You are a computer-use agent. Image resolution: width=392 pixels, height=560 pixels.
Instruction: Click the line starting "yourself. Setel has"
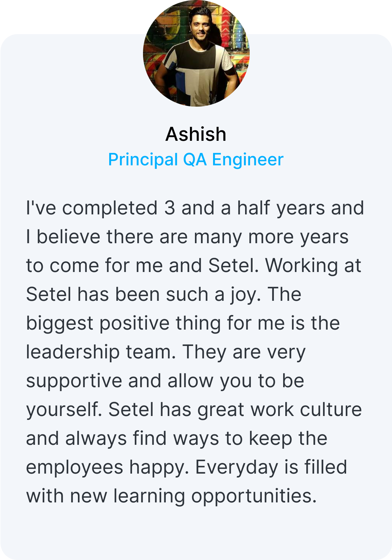tap(194, 410)
